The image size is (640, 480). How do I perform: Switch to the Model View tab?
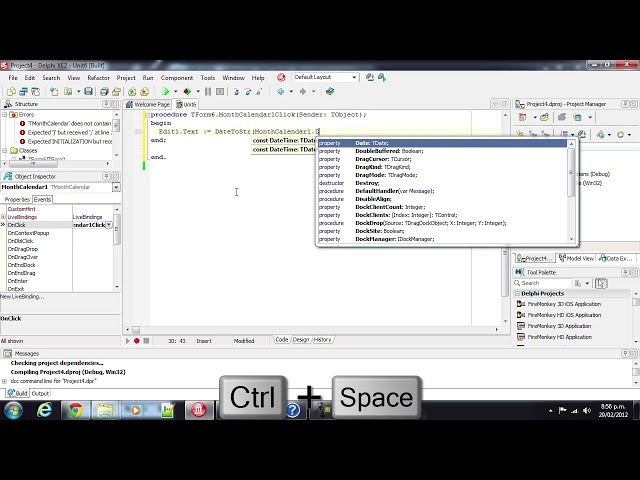pyautogui.click(x=576, y=258)
